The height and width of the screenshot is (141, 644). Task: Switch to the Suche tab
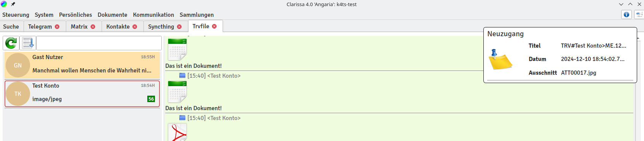coord(11,27)
